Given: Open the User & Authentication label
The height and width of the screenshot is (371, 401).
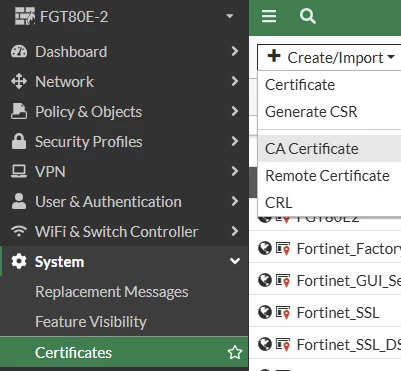Looking at the screenshot, I should 108,202.
